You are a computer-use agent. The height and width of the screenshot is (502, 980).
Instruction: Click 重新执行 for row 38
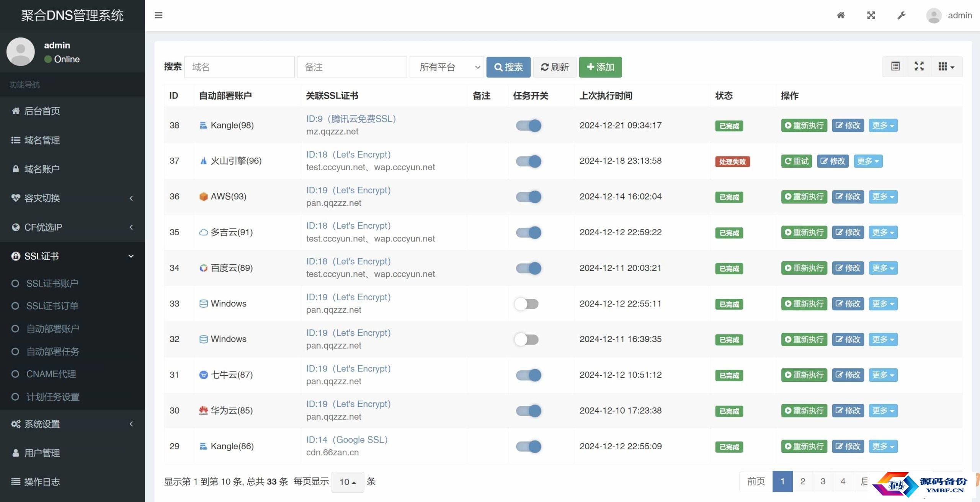(x=804, y=125)
